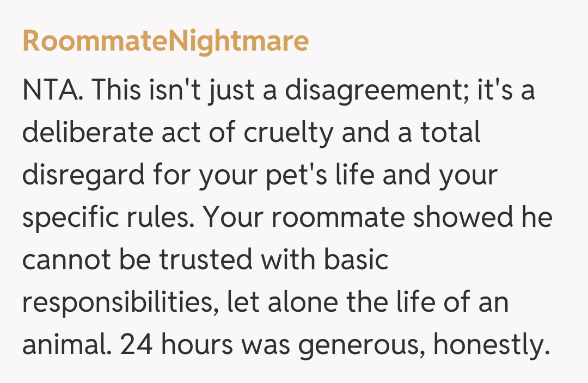Click the word "disregard" in the comment
The height and width of the screenshot is (383, 588).
84,176
